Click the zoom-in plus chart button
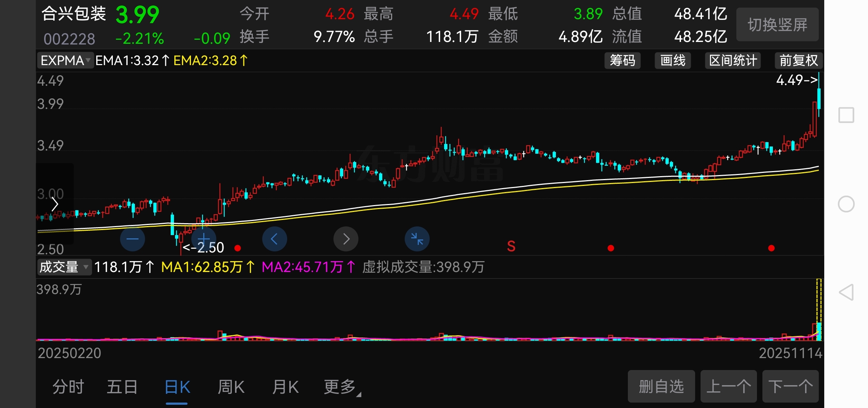The width and height of the screenshot is (868, 408). pos(204,239)
